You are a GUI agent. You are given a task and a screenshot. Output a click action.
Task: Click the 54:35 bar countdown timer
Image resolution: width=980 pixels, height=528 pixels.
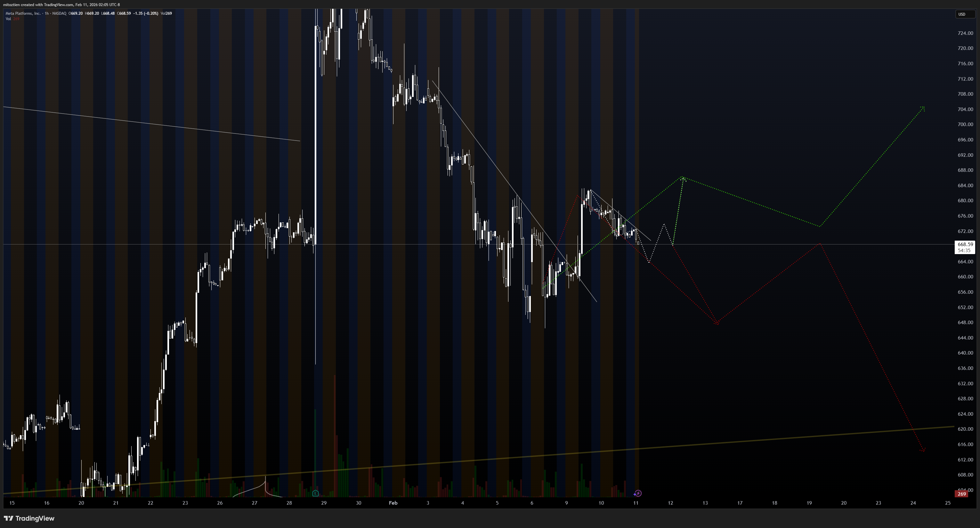tap(964, 251)
